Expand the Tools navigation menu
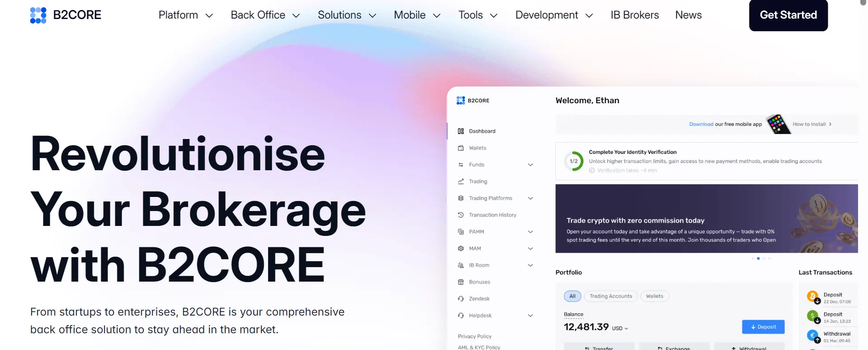Image resolution: width=868 pixels, height=350 pixels. pyautogui.click(x=478, y=15)
